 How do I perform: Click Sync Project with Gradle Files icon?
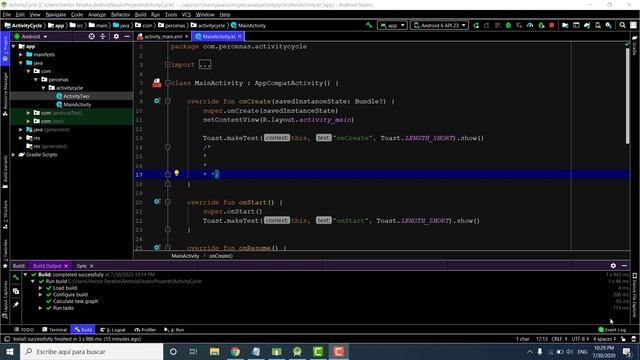tap(587, 25)
